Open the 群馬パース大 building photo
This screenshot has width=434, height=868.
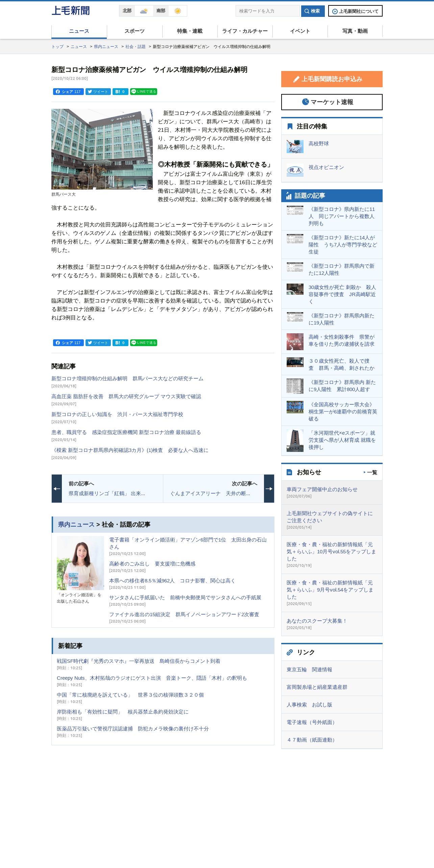point(102,149)
